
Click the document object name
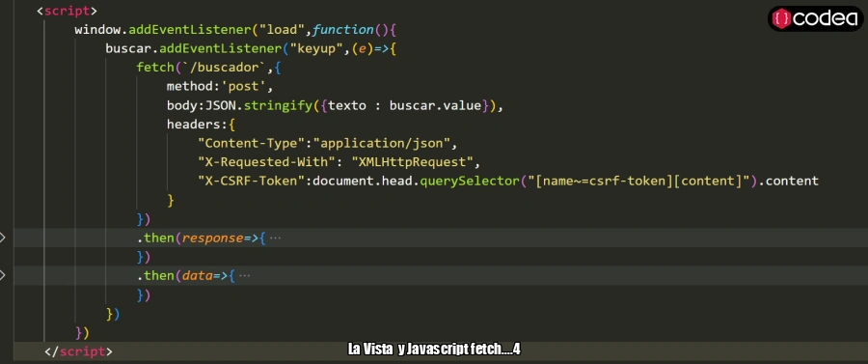tap(343, 182)
